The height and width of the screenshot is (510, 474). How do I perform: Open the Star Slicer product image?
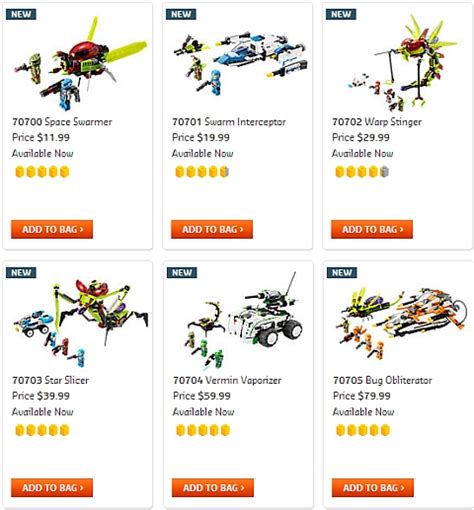(81, 322)
